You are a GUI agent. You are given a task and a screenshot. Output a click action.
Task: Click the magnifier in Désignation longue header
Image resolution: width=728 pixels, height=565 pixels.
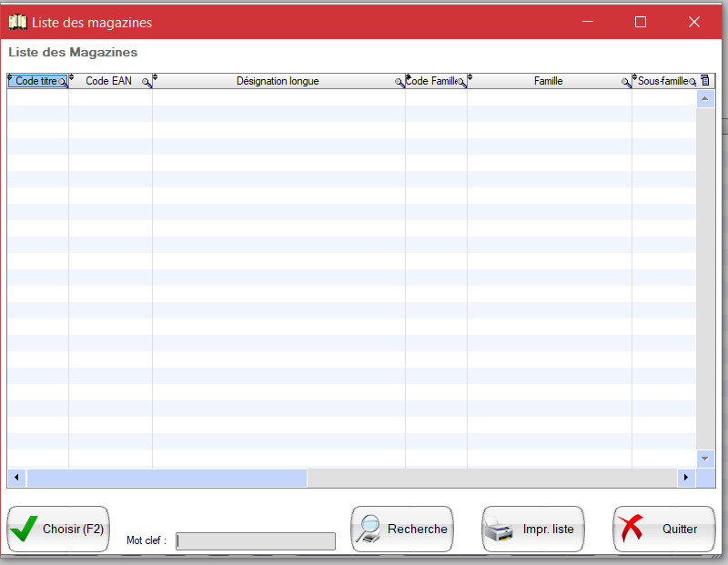click(399, 83)
